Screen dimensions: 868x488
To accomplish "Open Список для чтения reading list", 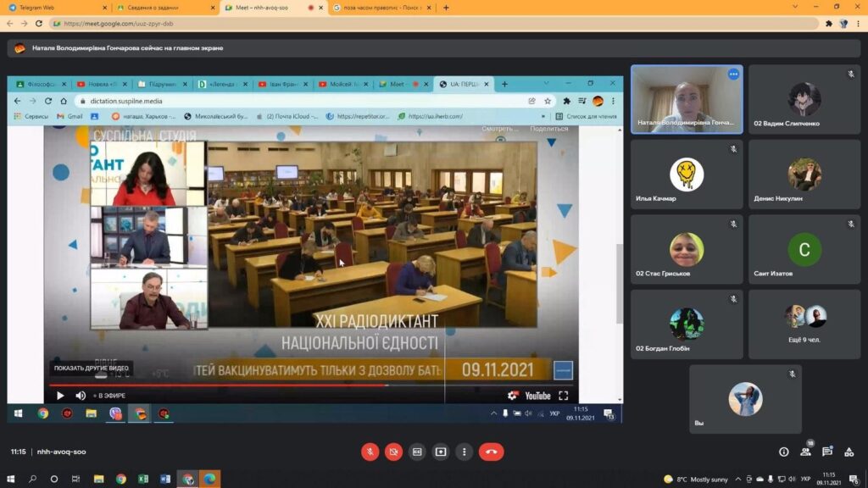I will click(x=587, y=116).
